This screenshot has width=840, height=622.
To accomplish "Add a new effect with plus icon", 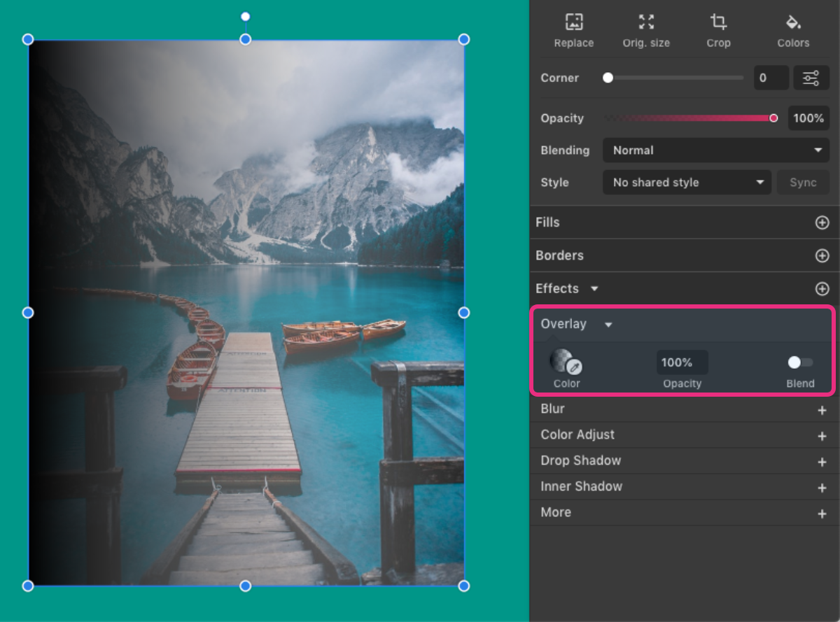I will coord(822,289).
